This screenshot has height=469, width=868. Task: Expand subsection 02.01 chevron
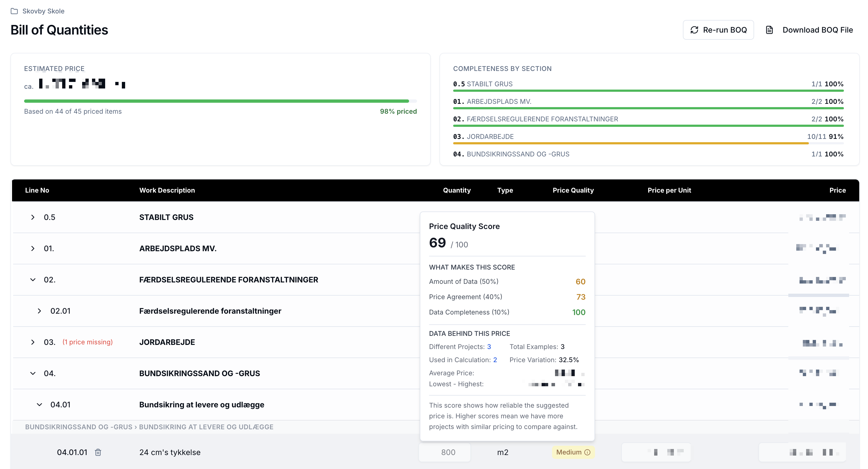point(39,311)
